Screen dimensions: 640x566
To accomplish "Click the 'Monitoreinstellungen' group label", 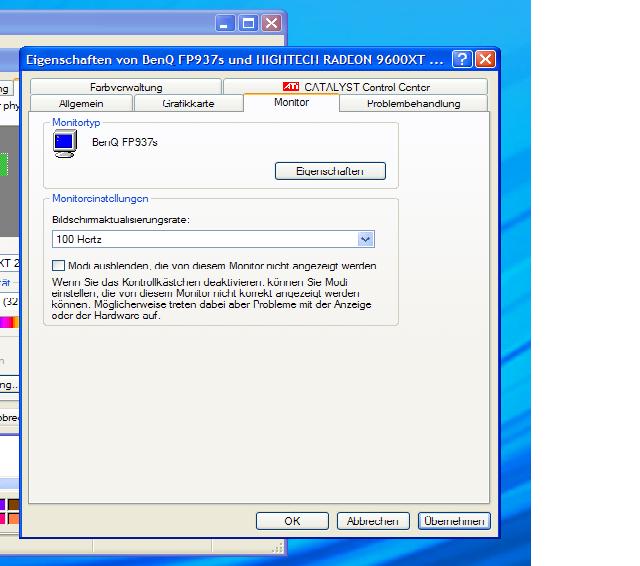I will point(100,198).
